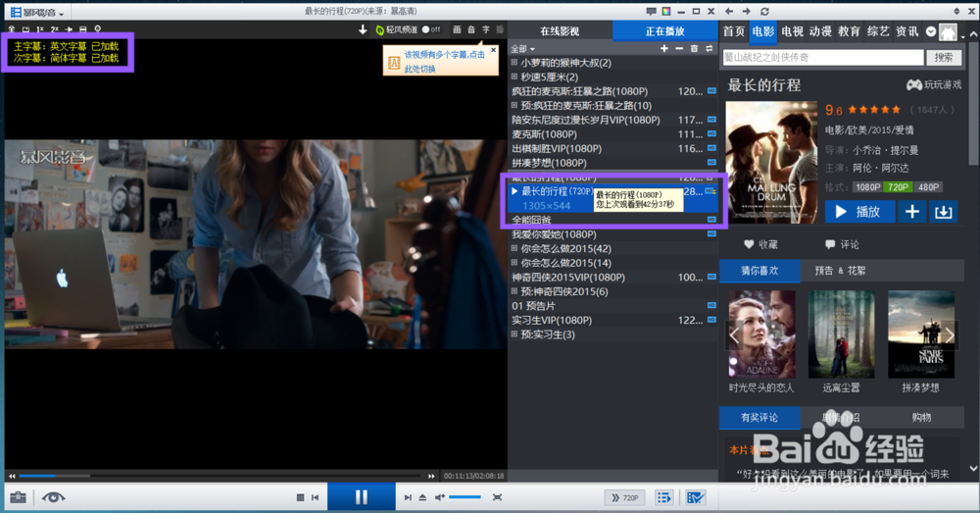Viewport: 980px width, 513px height.
Task: Select 麦克斯(1080P) in the playlist
Action: pyautogui.click(x=613, y=133)
